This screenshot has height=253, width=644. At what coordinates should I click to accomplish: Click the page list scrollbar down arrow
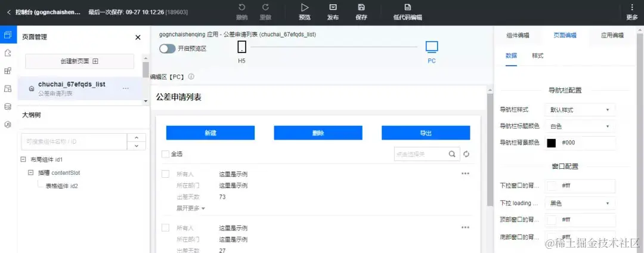(x=145, y=101)
